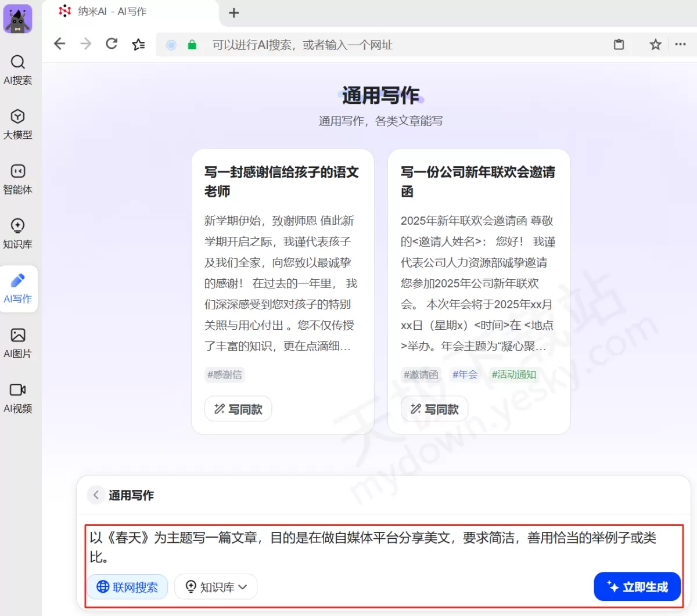Click the #活动通知 tag
Image resolution: width=697 pixels, height=616 pixels.
[x=514, y=374]
